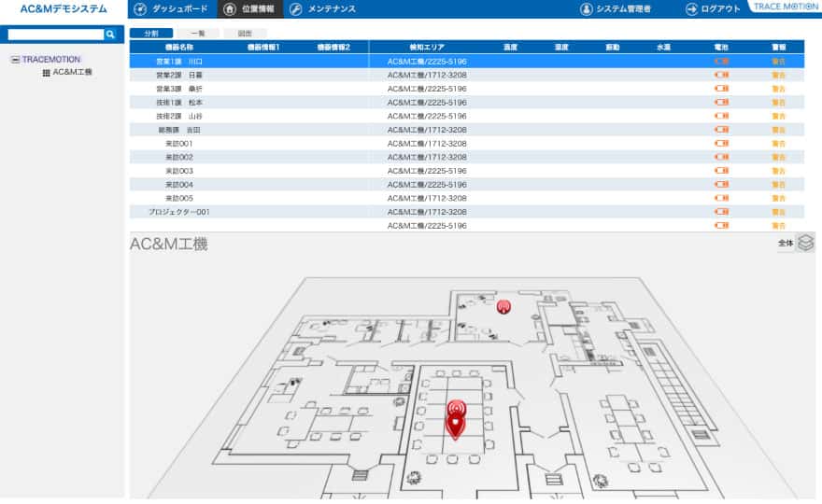822x504 pixels.
Task: Select the 来訪003 row in the device table
Action: pyautogui.click(x=179, y=171)
